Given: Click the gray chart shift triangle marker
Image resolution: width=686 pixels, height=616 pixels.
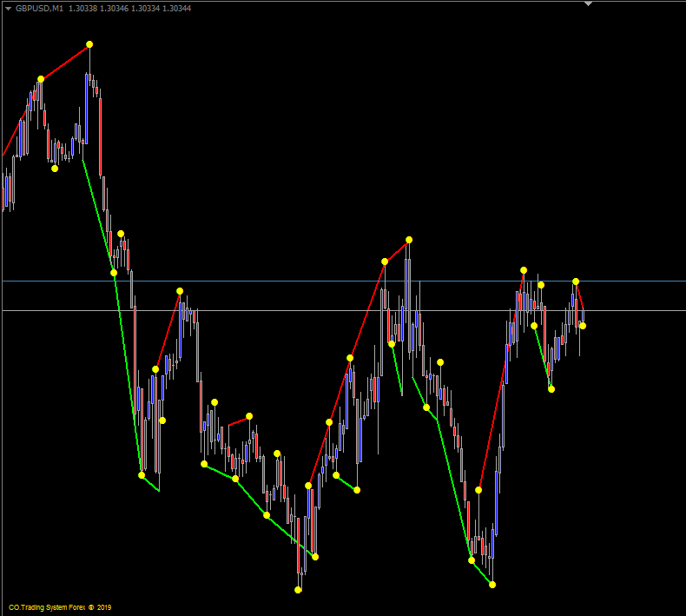Looking at the screenshot, I should (x=588, y=3).
